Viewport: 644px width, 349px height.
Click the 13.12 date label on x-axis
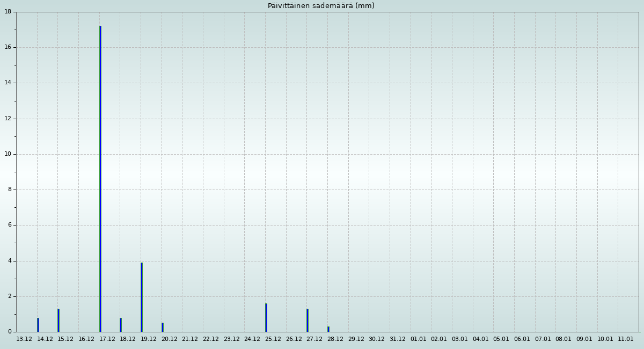click(x=24, y=339)
